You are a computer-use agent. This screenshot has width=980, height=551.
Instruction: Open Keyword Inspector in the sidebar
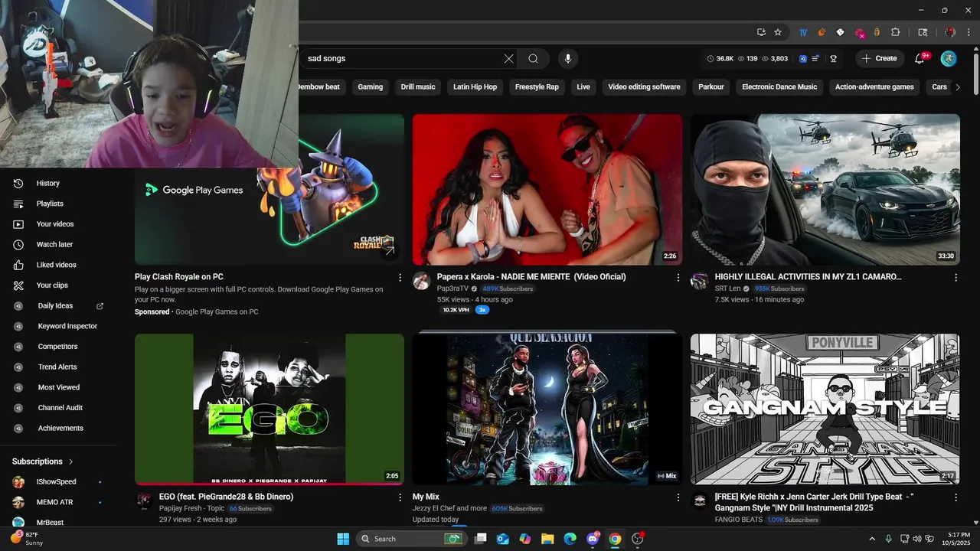(x=67, y=326)
